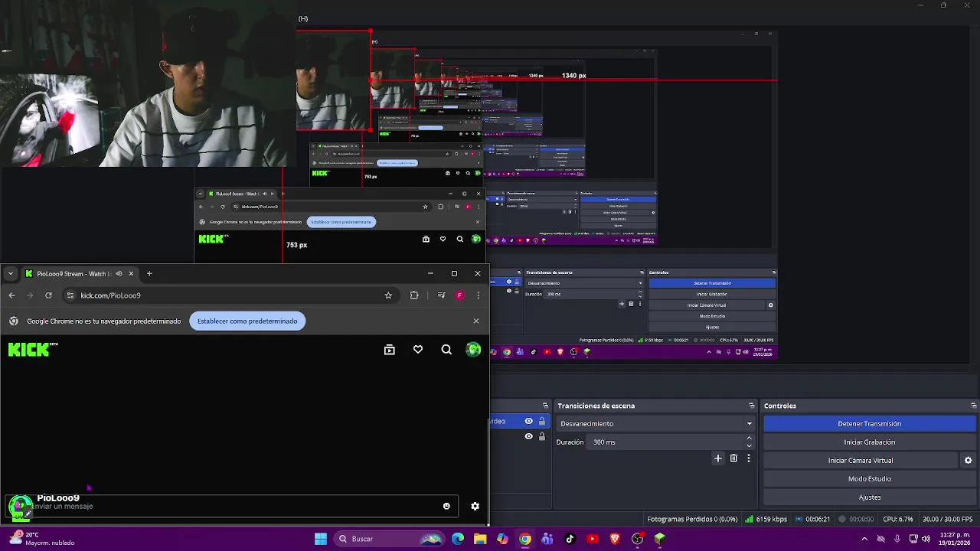Click the 6159 kbps bitrate indicator
Image resolution: width=980 pixels, height=551 pixels.
click(x=766, y=519)
